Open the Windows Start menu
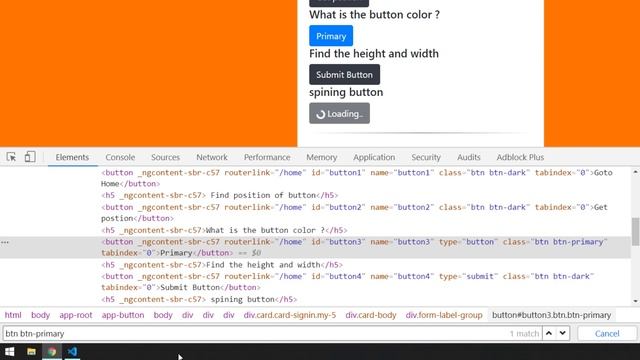Viewport: 640px width, 360px height. click(x=10, y=351)
